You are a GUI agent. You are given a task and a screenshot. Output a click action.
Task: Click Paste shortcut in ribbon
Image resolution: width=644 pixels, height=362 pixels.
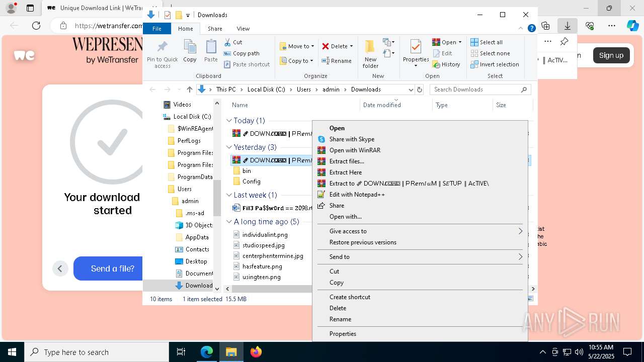click(x=247, y=64)
